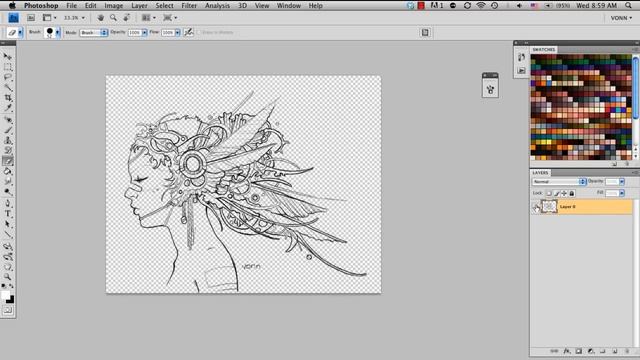Open the VONN workspace switcher
640x360 pixels.
point(621,18)
